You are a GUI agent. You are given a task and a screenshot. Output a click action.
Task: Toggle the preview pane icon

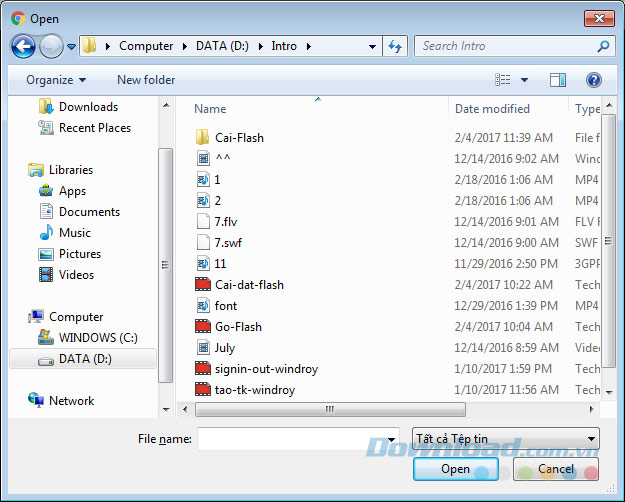click(x=558, y=80)
